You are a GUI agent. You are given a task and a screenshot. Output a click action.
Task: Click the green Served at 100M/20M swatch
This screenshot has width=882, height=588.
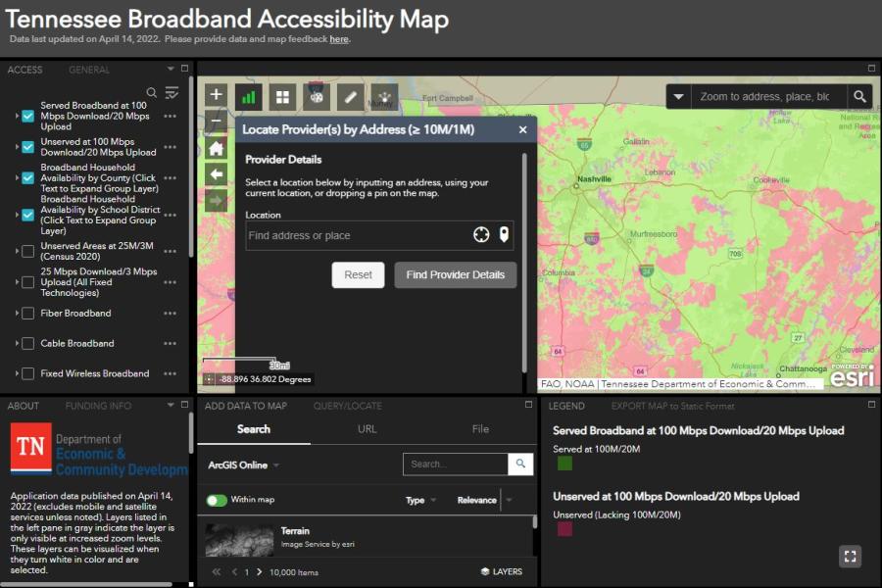pos(564,464)
